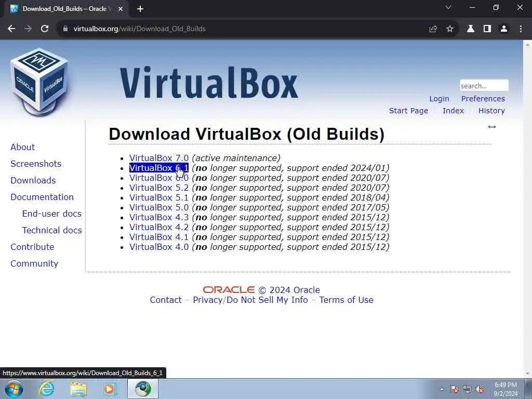Click the large VirtualBox banner title
532x399 pixels.
(209, 83)
